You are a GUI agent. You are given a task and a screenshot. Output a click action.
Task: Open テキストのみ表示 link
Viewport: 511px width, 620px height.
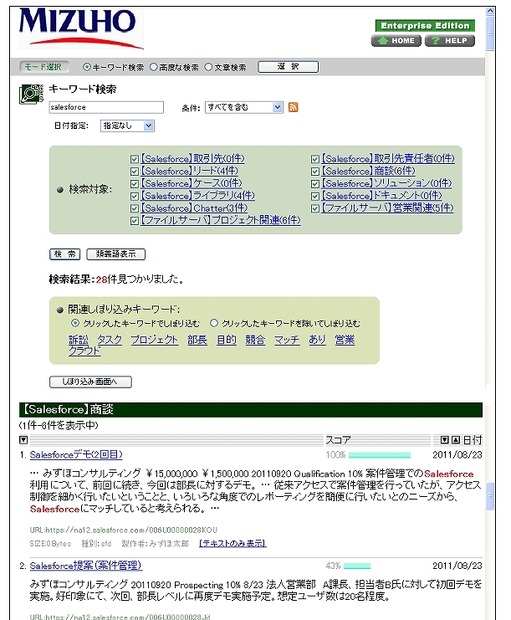[233, 544]
